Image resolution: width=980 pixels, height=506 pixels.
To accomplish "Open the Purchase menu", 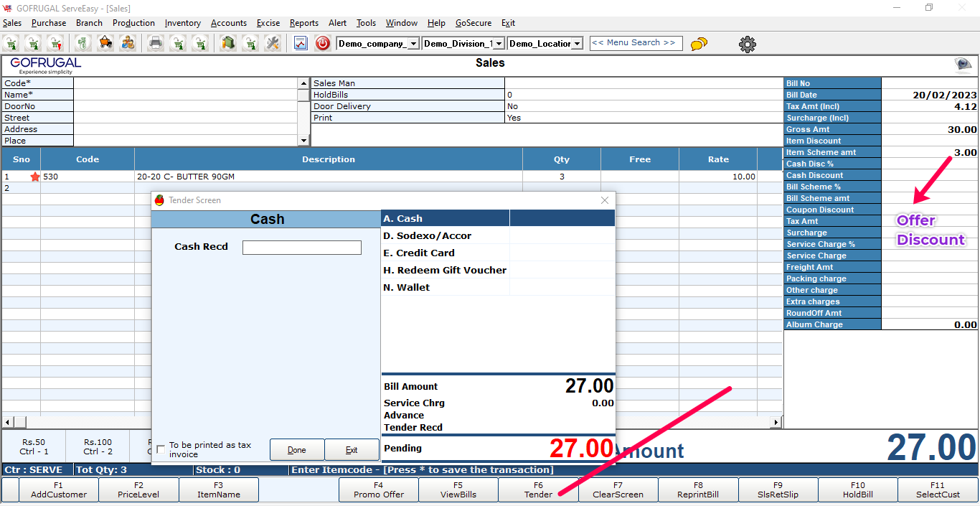I will click(49, 23).
